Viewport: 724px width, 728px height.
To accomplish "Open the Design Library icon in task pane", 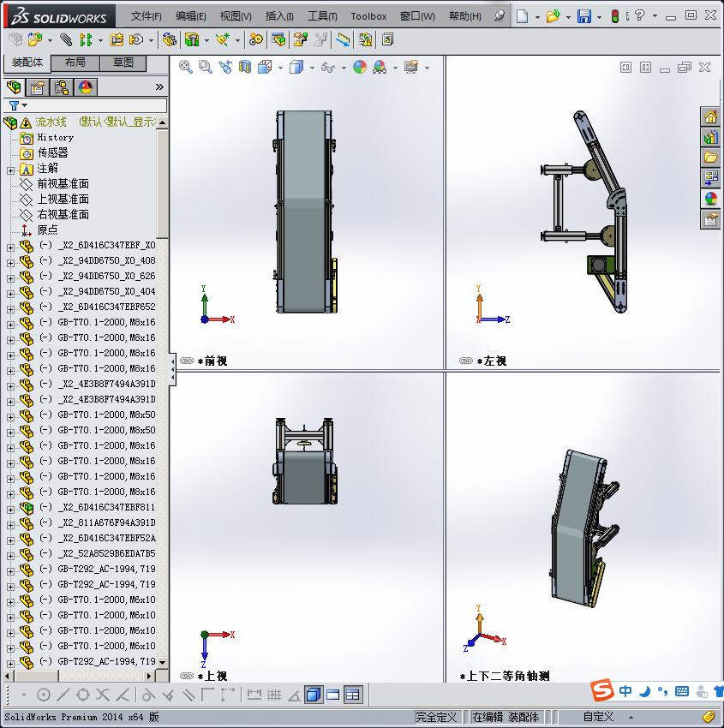I will 710,137.
